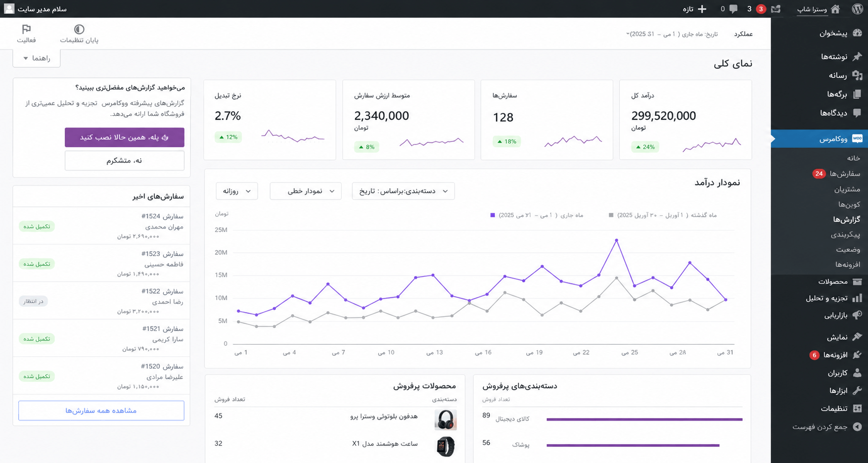This screenshot has height=463, width=868.
Task: Click بله، همین حالا نصب کنید button
Action: [x=124, y=137]
